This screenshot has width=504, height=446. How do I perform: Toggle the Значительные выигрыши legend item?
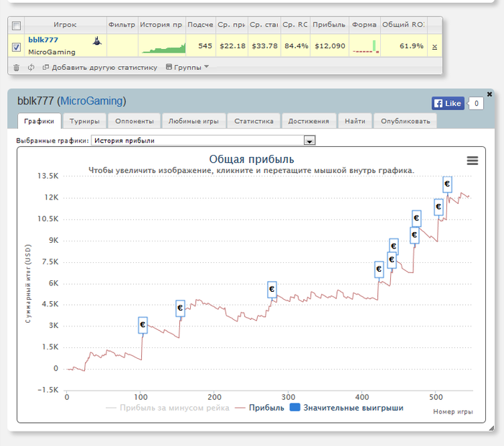click(x=346, y=408)
